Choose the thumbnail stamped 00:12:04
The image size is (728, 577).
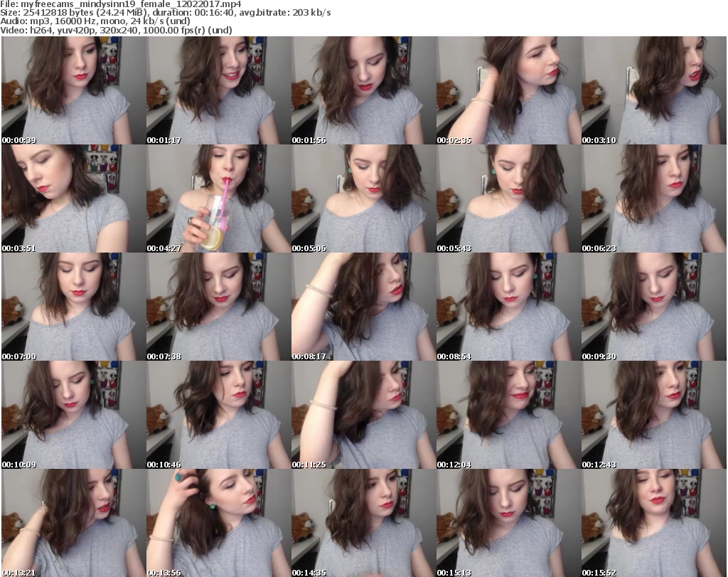pyautogui.click(x=509, y=415)
